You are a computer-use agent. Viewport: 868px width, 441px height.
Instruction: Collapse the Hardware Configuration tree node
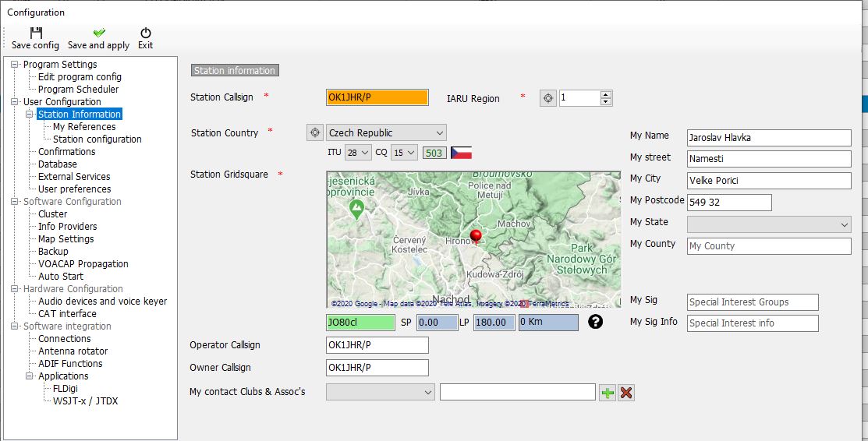pos(14,289)
